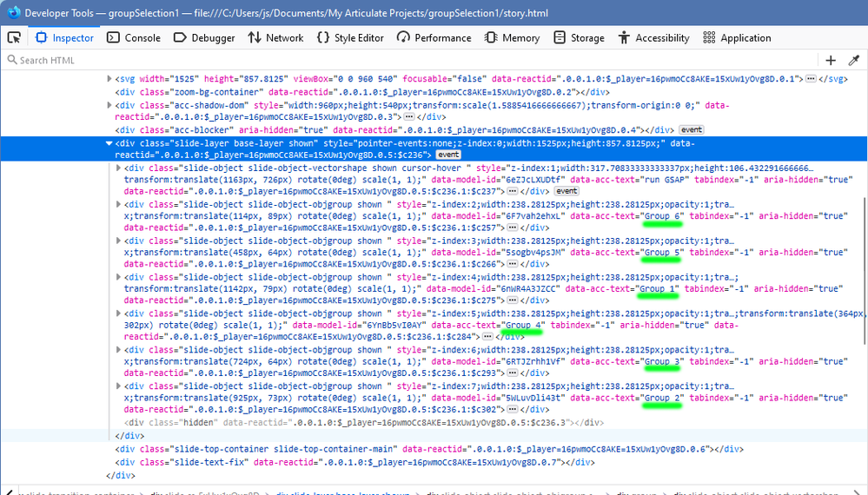This screenshot has height=495, width=868.
Task: Select the zoom-bg-container div node
Action: [362, 92]
